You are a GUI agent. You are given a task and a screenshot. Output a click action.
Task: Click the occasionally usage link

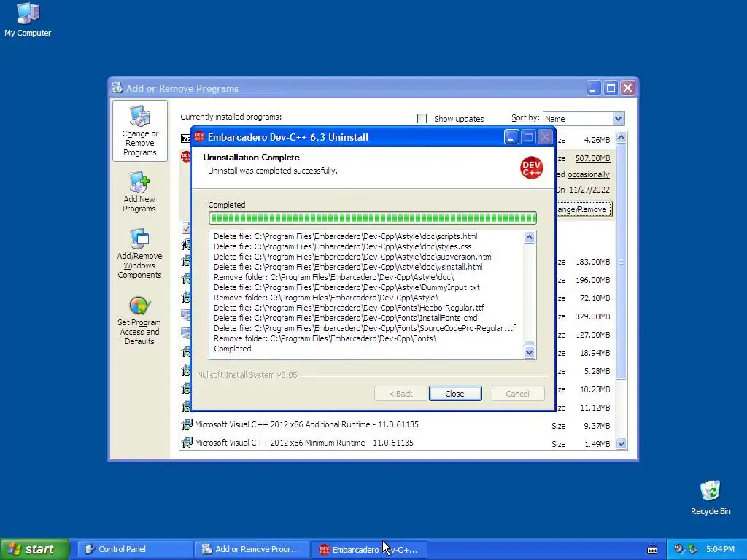[x=589, y=174]
